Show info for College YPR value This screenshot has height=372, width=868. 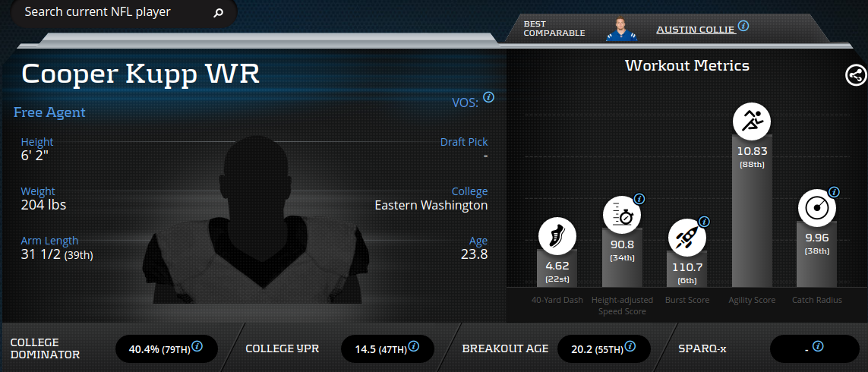(x=414, y=346)
